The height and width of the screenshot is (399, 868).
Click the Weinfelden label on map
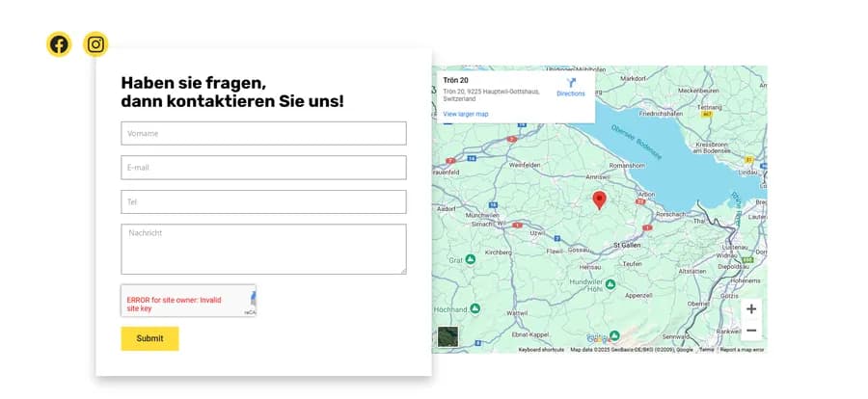[x=525, y=165]
